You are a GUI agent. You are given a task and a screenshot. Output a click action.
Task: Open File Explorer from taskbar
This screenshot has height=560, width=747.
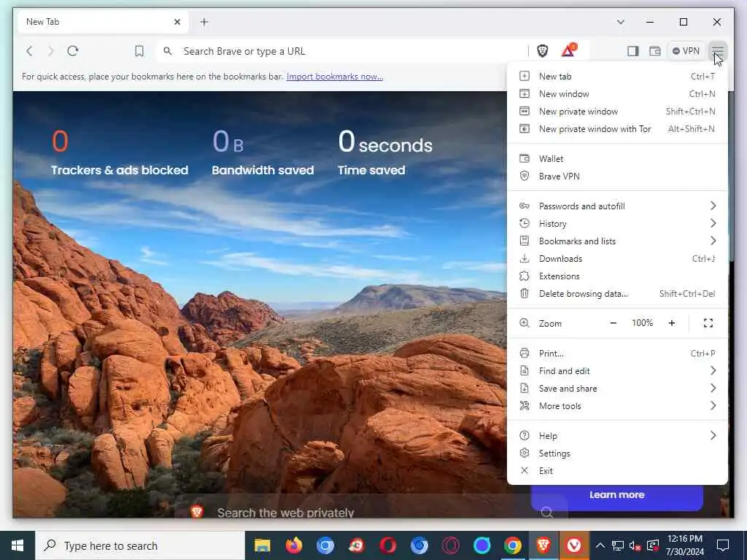[x=263, y=545]
